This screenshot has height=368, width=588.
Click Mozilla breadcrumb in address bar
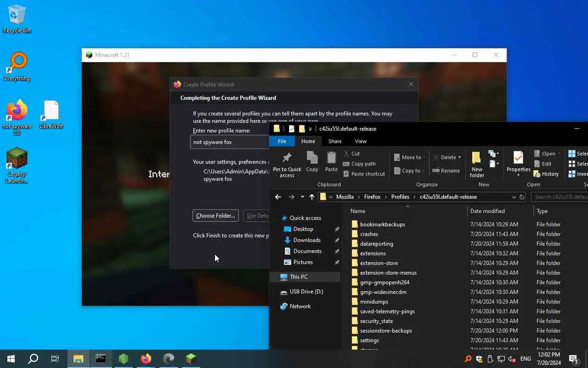345,197
